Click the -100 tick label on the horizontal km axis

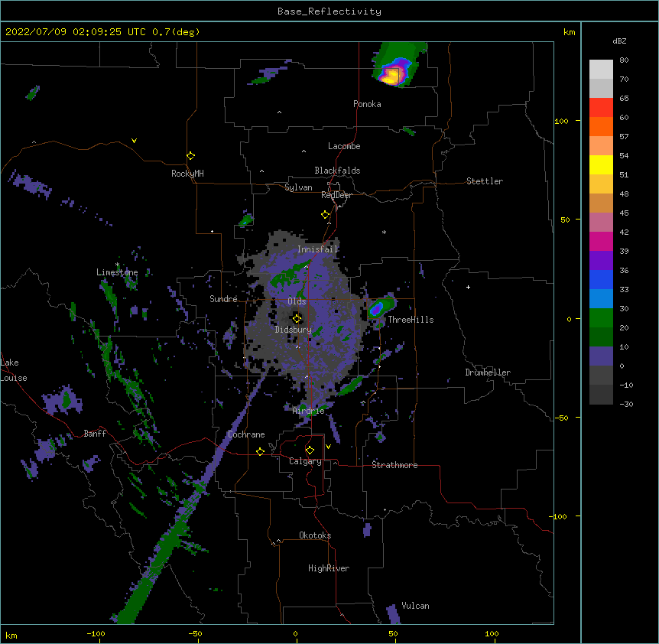tap(96, 633)
